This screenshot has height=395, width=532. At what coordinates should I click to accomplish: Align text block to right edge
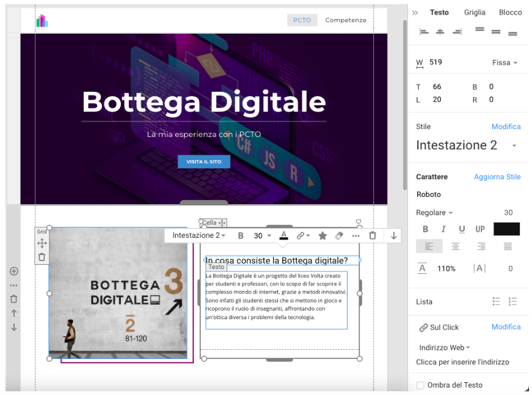[x=457, y=32]
